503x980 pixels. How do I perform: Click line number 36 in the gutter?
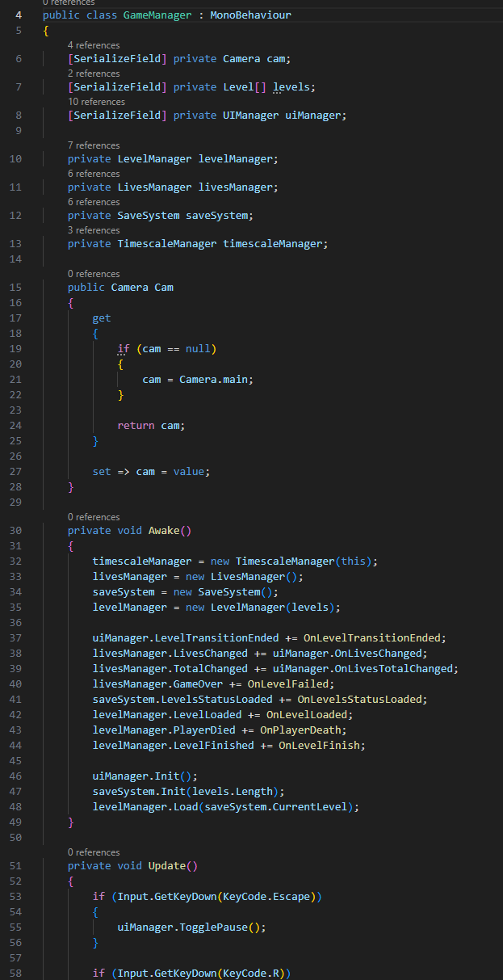(16, 623)
